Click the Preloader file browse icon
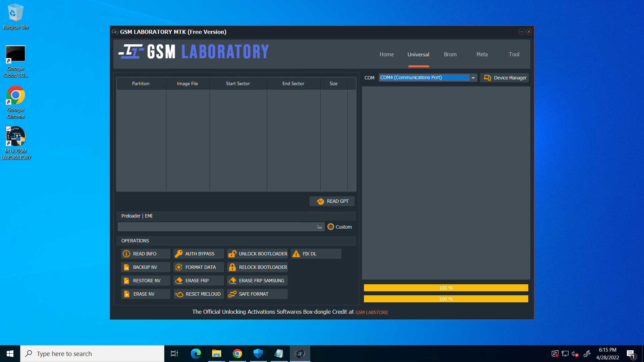 point(319,227)
